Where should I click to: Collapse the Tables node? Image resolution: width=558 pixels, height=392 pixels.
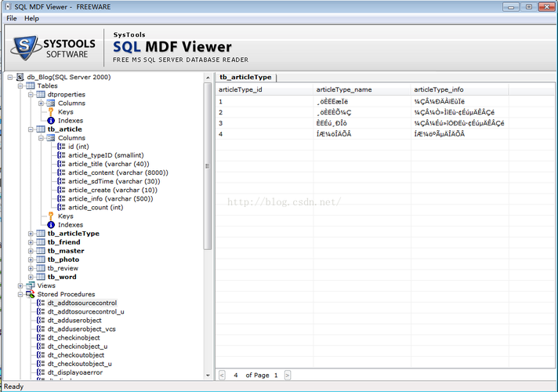(20, 85)
